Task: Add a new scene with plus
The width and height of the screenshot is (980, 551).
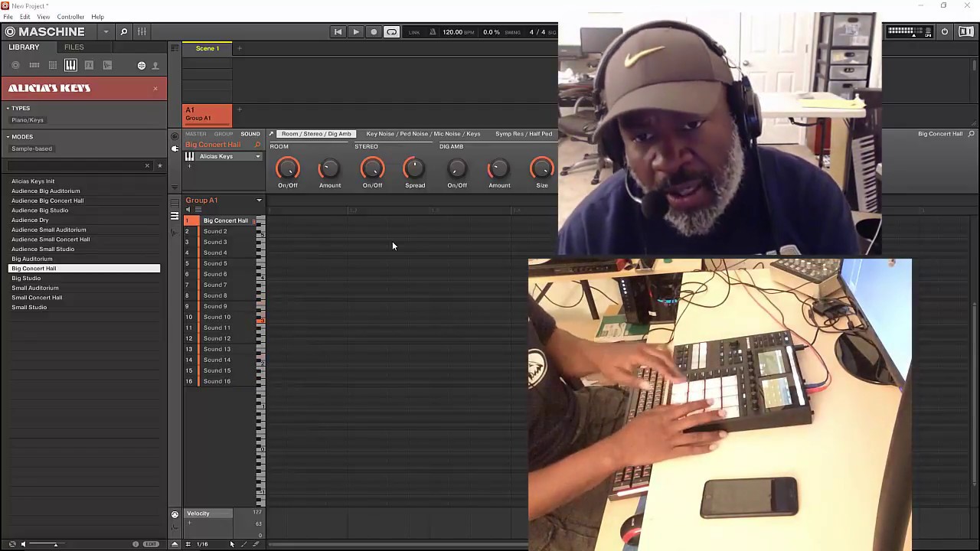Action: pos(239,48)
